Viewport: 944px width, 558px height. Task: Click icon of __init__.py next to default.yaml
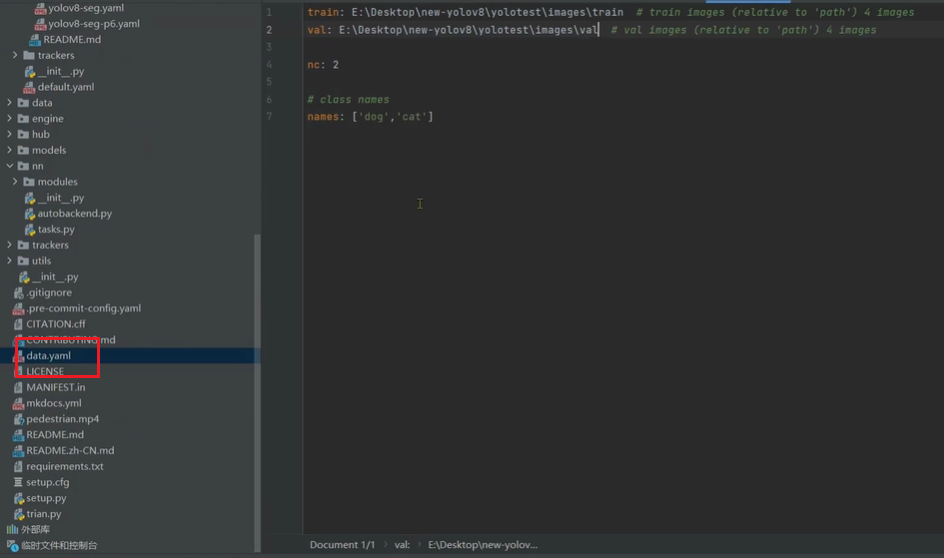[x=30, y=72]
